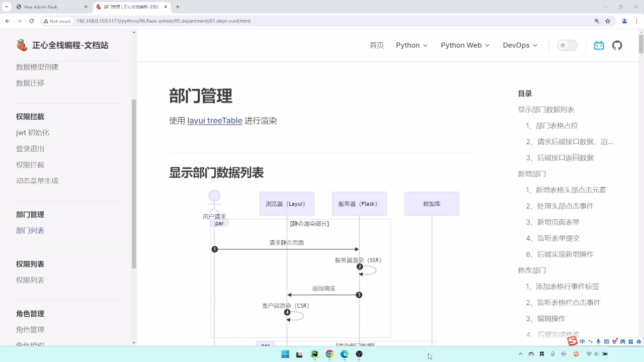Open the browser profile avatar icon
The image size is (644, 362).
[x=624, y=21]
